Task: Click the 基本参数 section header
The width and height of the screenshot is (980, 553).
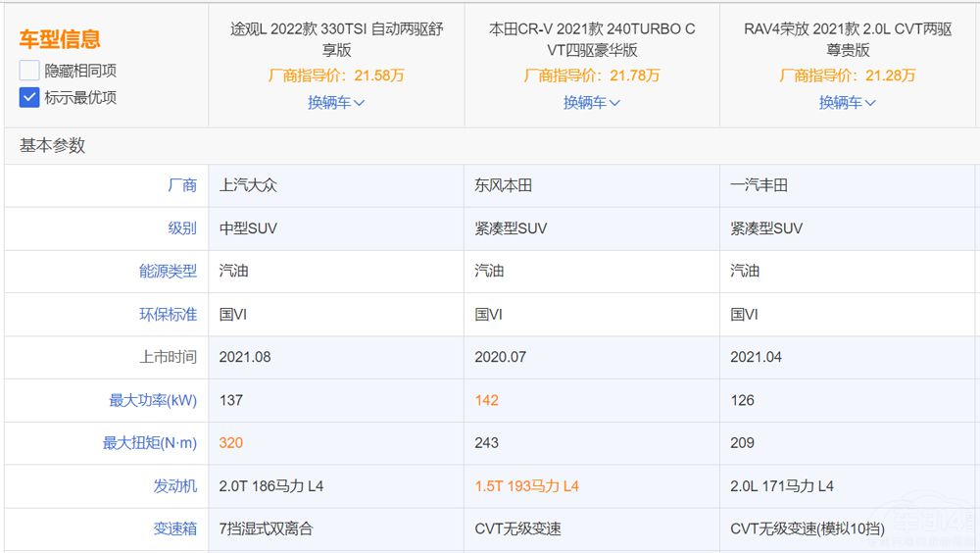Action: point(53,145)
